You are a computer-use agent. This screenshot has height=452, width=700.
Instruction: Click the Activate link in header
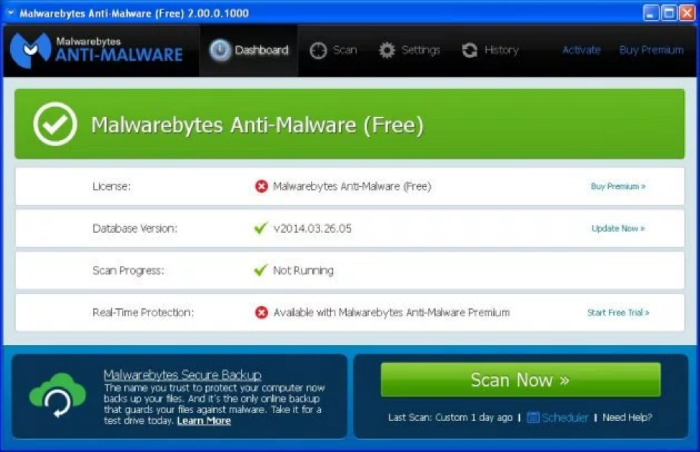coord(581,50)
